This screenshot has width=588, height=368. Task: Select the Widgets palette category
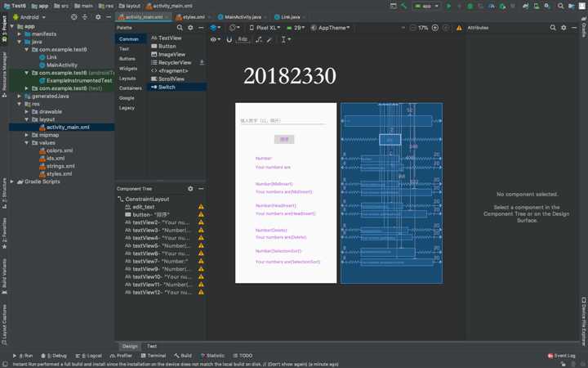pos(128,69)
